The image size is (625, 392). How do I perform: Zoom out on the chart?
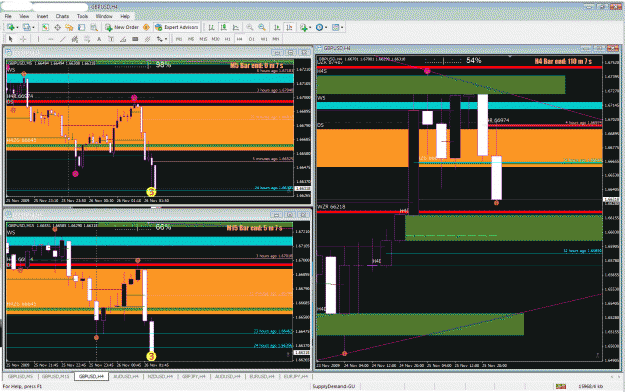pos(262,27)
